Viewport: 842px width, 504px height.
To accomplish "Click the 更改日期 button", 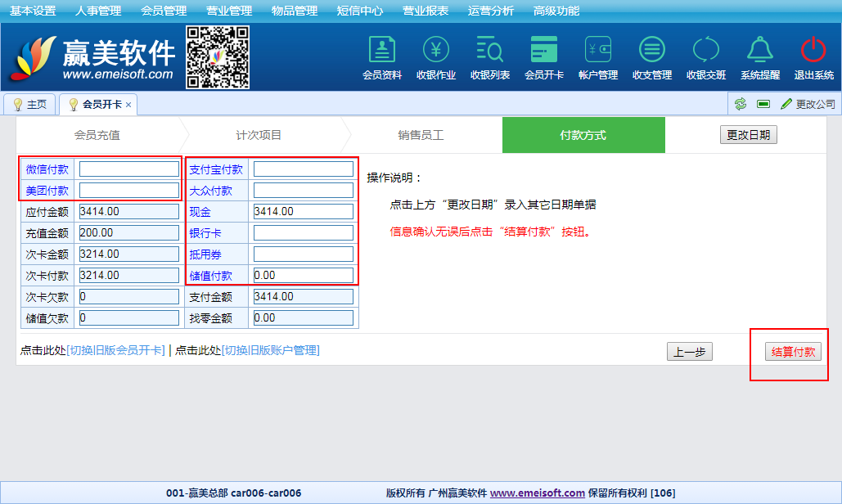I will point(748,135).
